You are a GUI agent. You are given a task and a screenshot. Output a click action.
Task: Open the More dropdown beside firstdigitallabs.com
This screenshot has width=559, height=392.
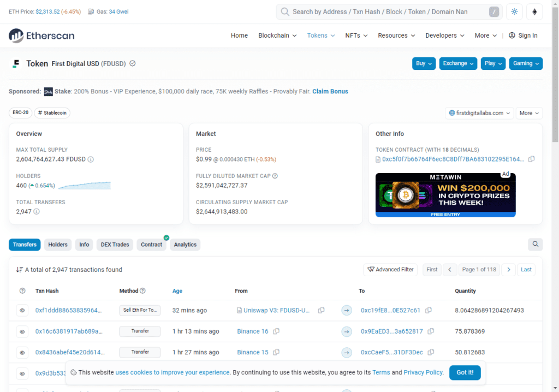click(x=529, y=113)
